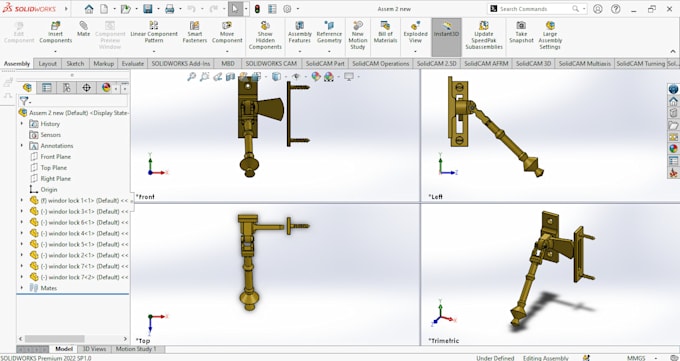The image size is (680, 361).
Task: Expand windor lock 6<1> component
Action: (22, 222)
